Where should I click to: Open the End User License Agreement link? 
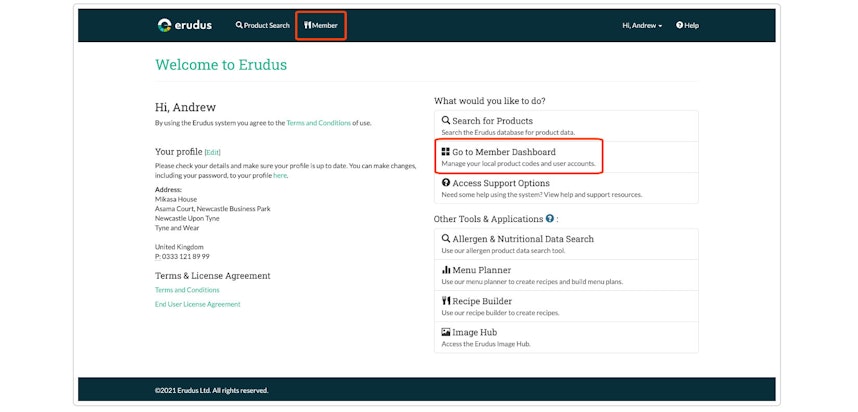198,304
